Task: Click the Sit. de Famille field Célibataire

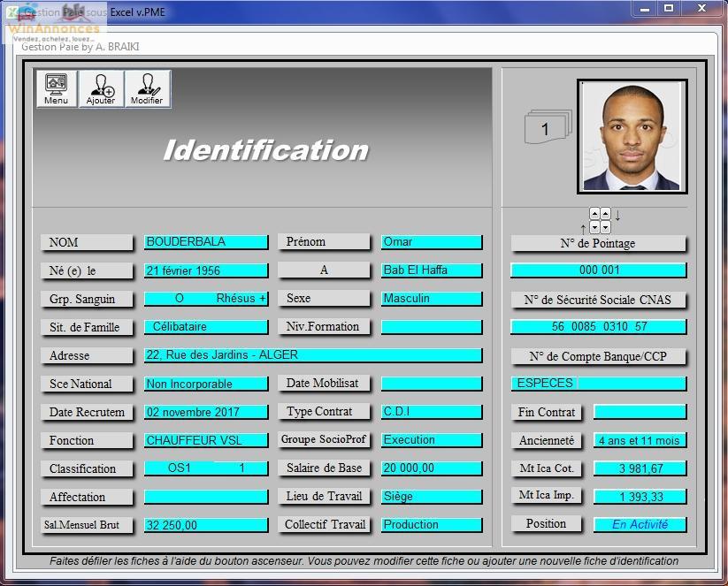Action: [x=206, y=327]
